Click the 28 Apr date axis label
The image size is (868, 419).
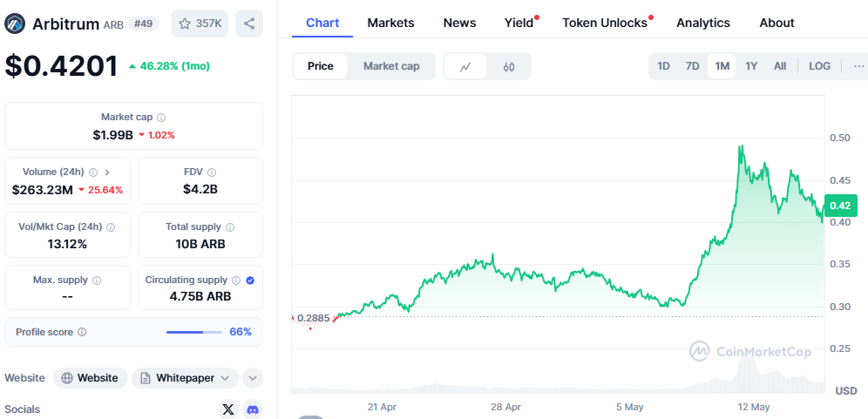pos(506,408)
